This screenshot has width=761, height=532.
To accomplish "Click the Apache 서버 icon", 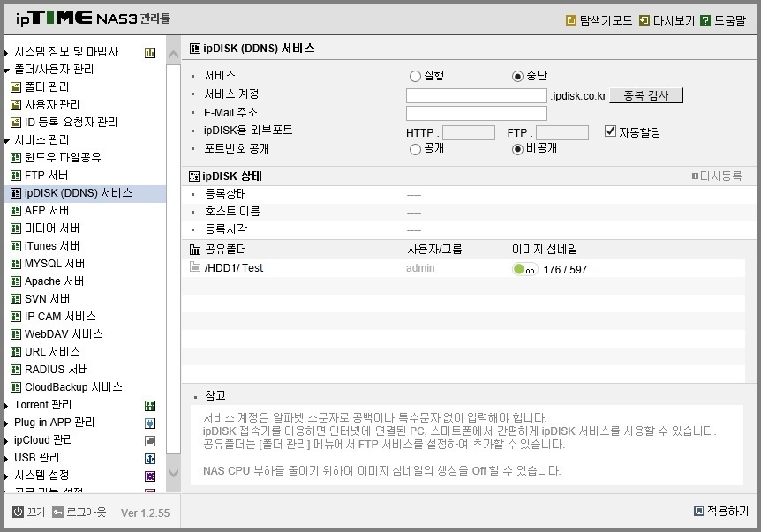I will coord(16,281).
